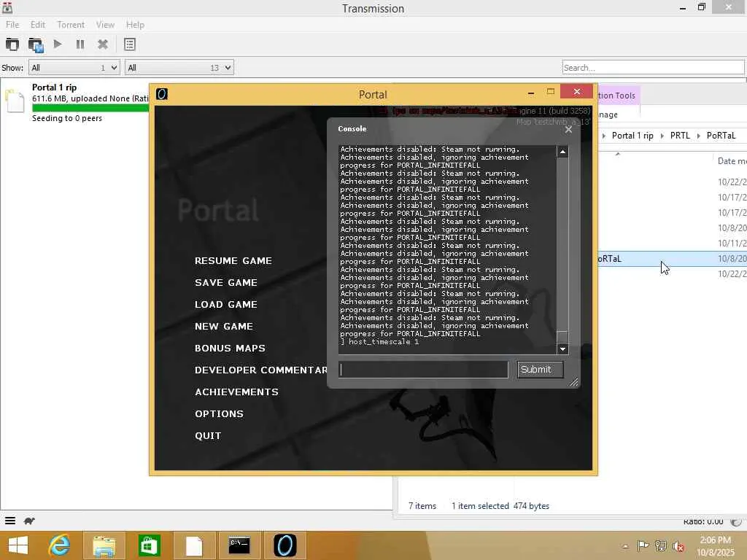This screenshot has width=747, height=560.
Task: Expand the first Show filter dropdown
Action: [74, 68]
